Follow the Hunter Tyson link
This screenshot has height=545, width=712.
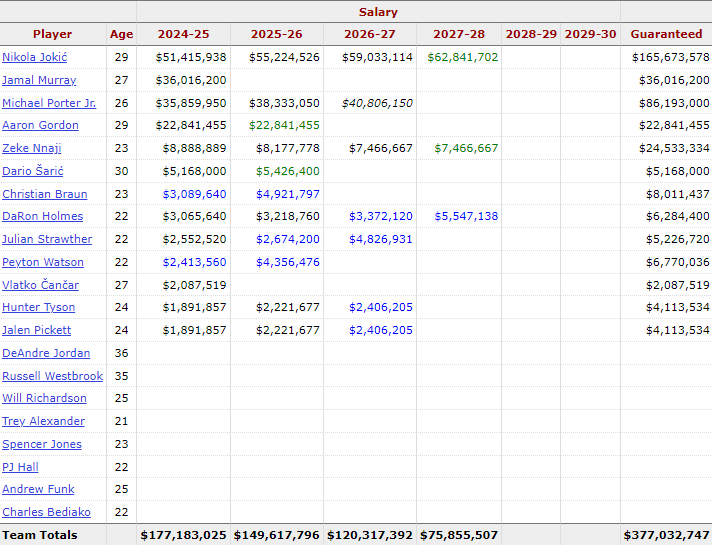[x=39, y=307]
